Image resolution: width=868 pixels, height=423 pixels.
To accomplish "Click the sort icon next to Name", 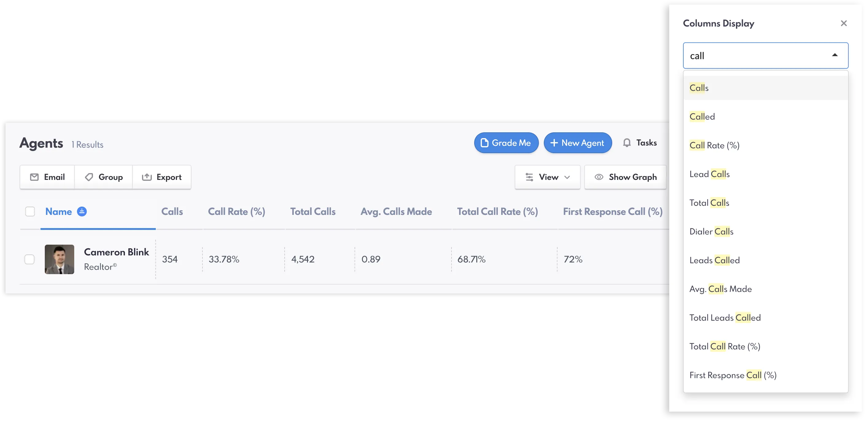I will tap(82, 211).
